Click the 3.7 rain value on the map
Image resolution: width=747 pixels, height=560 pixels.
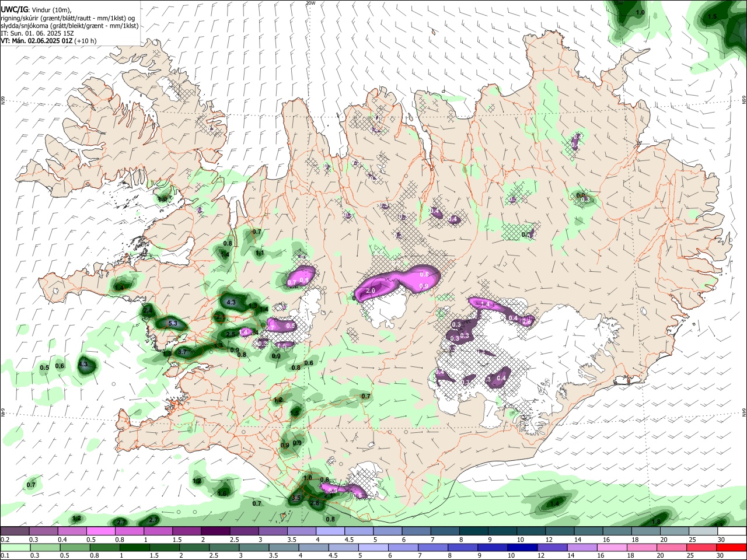(182, 352)
